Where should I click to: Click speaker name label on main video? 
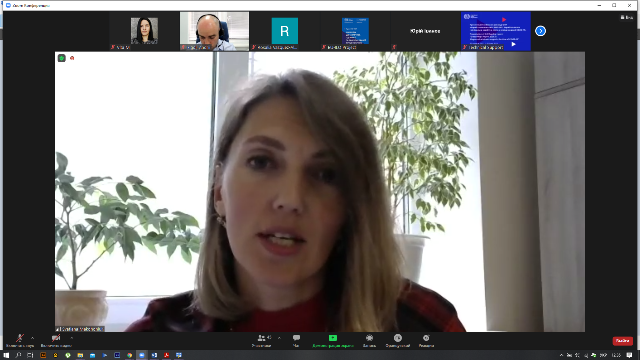tap(80, 329)
